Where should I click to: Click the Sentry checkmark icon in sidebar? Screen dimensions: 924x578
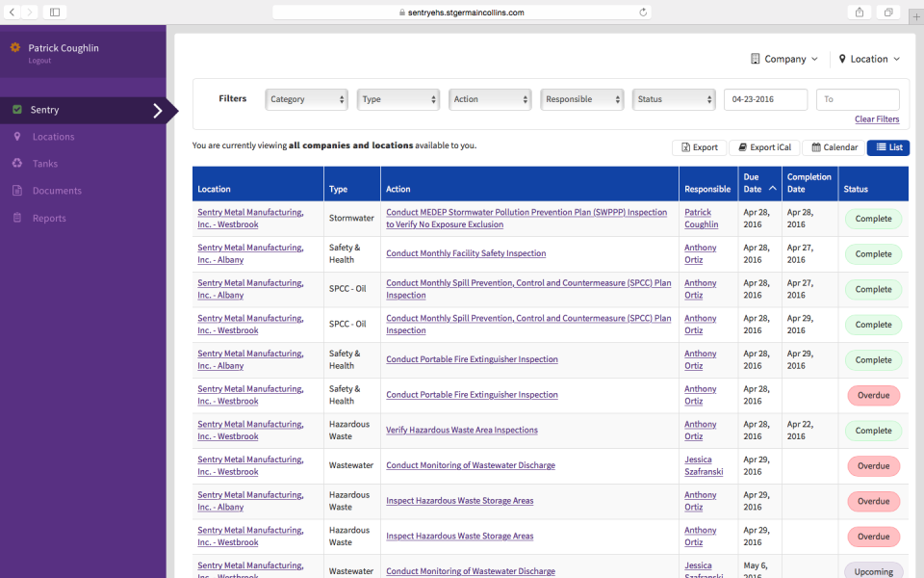click(x=17, y=109)
